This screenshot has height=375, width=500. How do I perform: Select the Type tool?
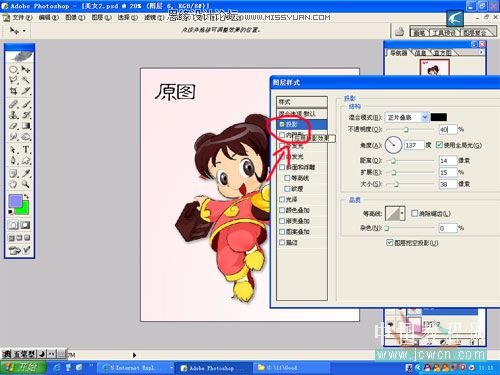coord(26,150)
